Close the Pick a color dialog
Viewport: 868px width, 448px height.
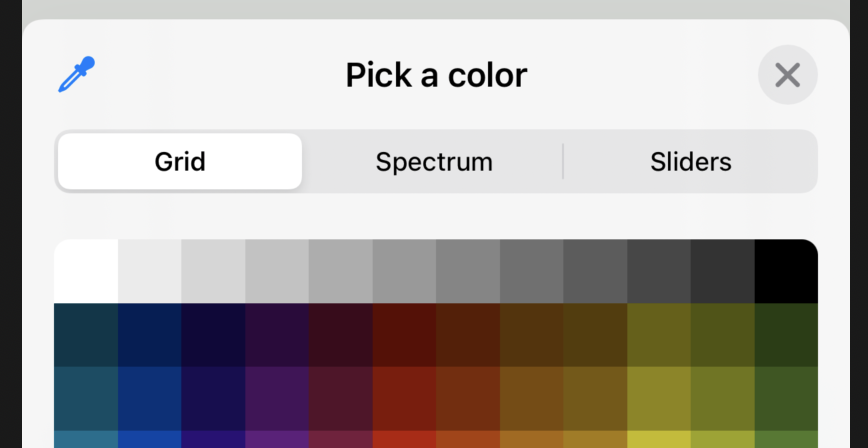[x=787, y=75]
